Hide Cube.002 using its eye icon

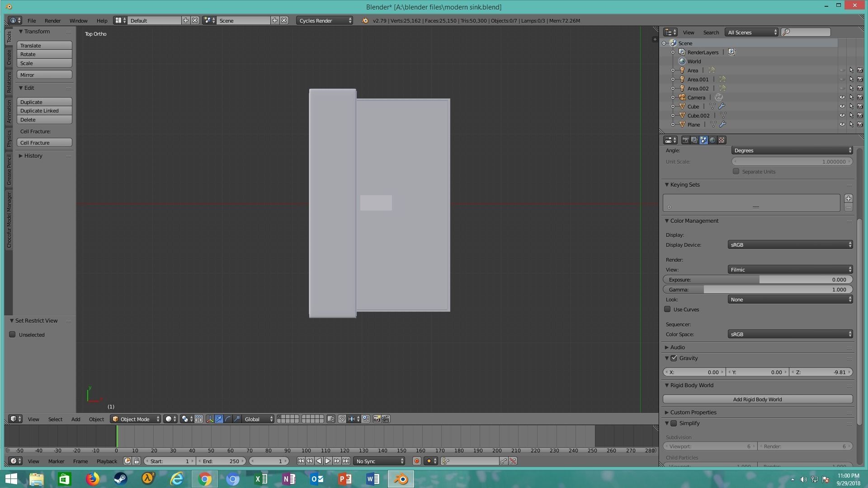click(x=842, y=116)
